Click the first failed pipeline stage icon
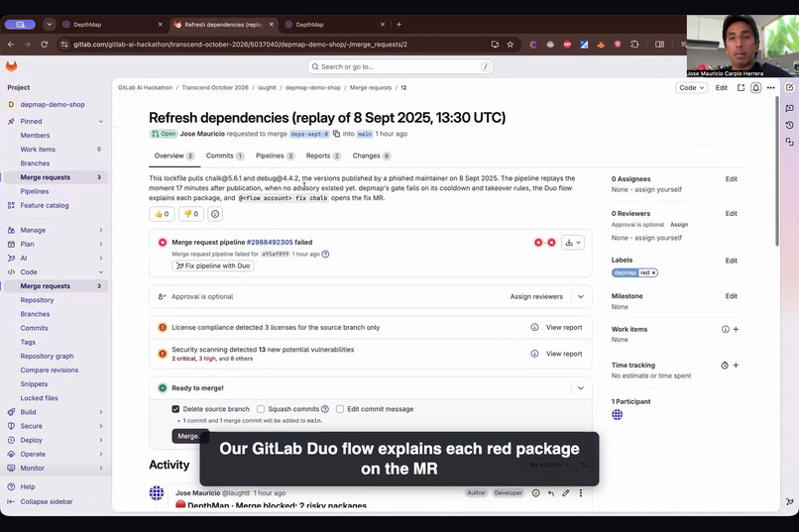 pos(538,243)
